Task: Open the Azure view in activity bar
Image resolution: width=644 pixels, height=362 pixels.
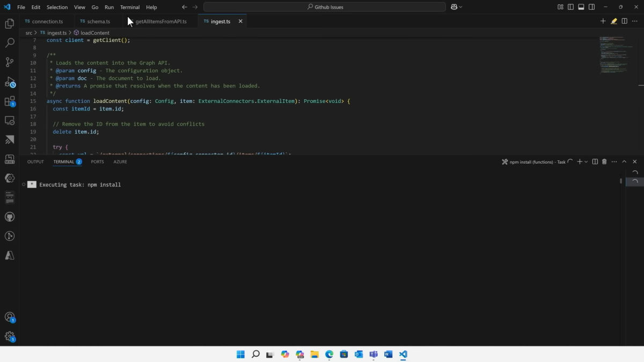Action: pos(9,256)
